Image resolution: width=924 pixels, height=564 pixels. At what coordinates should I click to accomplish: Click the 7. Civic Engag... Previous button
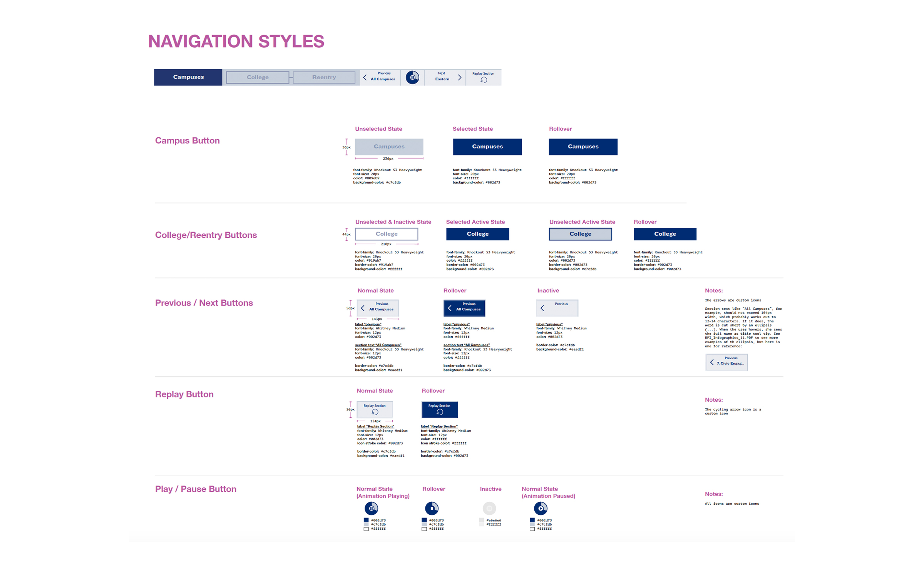click(726, 362)
